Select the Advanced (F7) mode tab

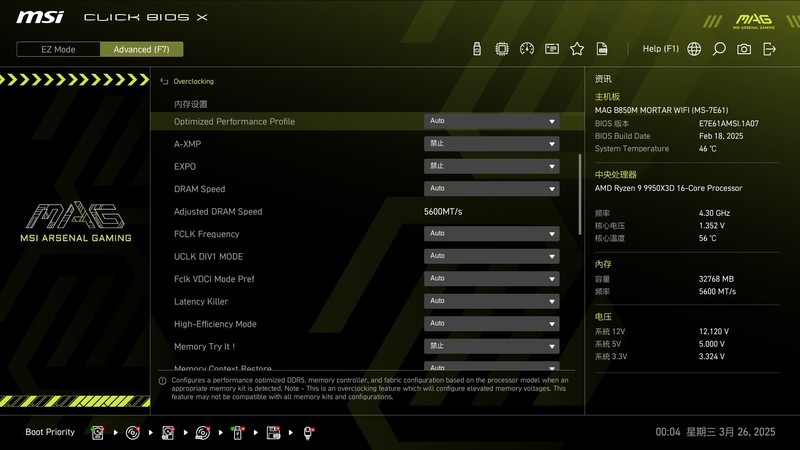click(141, 49)
